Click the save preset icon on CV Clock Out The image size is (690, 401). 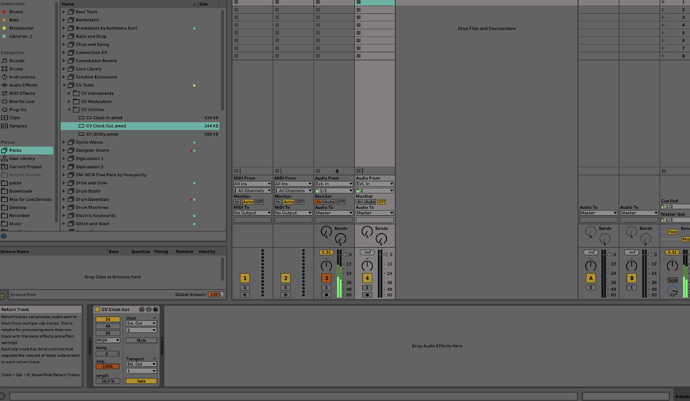pos(155,309)
